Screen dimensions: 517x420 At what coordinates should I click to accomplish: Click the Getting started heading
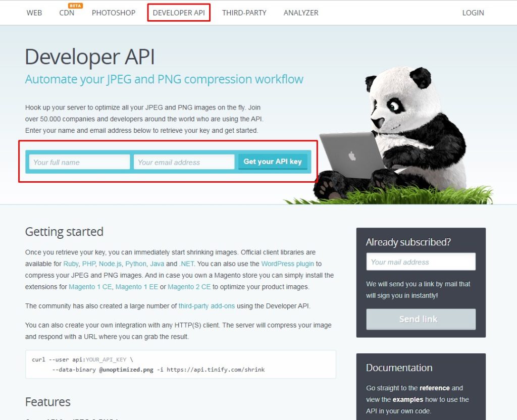[64, 232]
